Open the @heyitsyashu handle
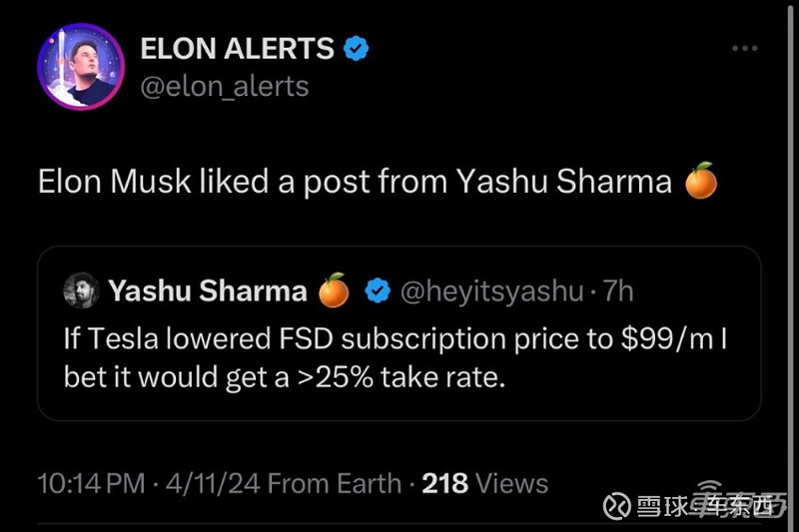This screenshot has height=532, width=799. [491, 290]
